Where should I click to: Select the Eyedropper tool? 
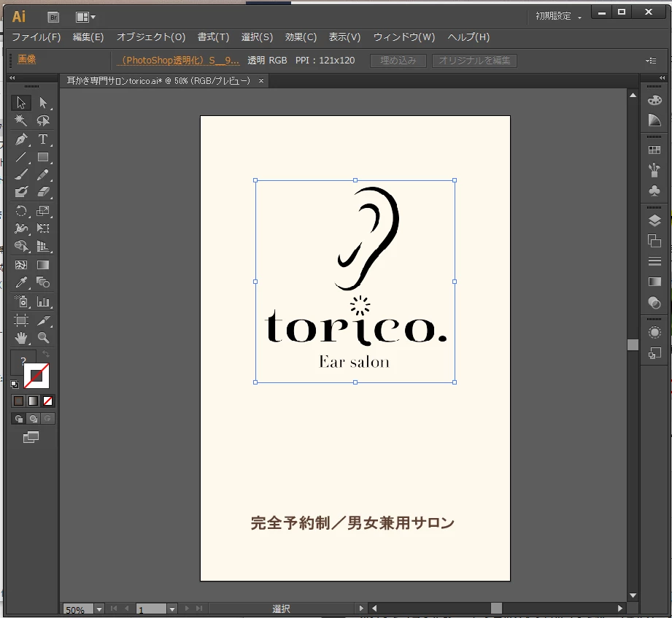point(21,282)
